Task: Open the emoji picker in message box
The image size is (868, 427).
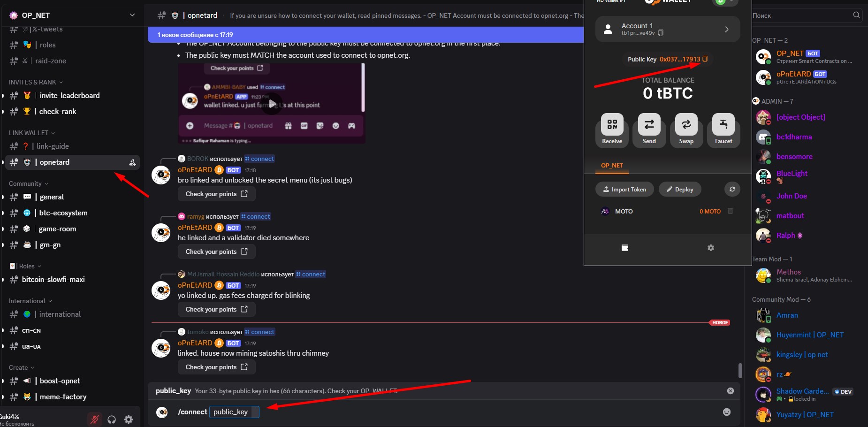Action: (x=726, y=412)
